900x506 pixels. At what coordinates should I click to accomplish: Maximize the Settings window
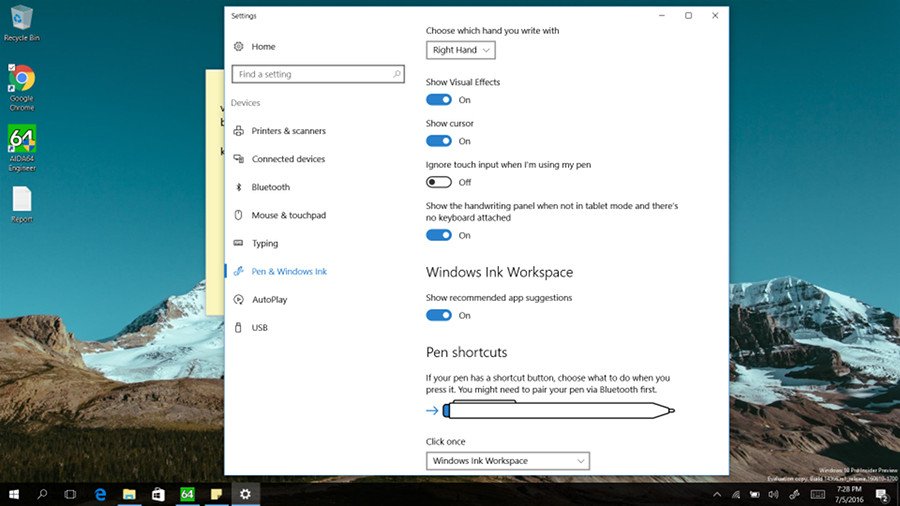[x=688, y=15]
